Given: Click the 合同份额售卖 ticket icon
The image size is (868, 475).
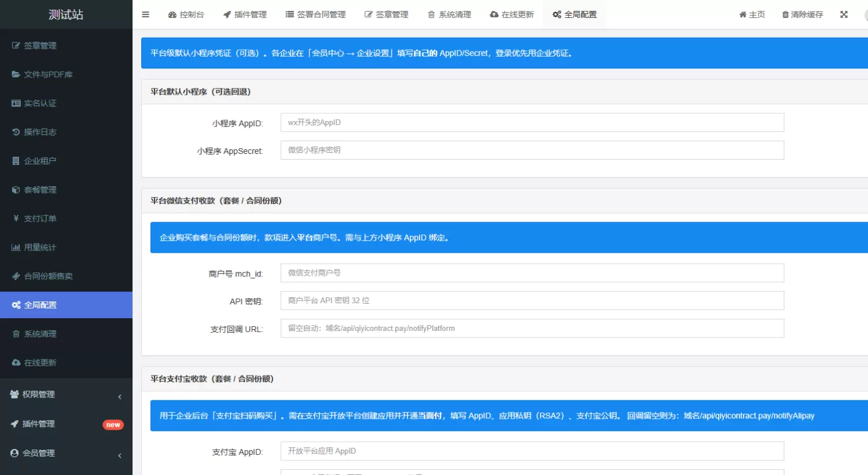Looking at the screenshot, I should pyautogui.click(x=16, y=277).
